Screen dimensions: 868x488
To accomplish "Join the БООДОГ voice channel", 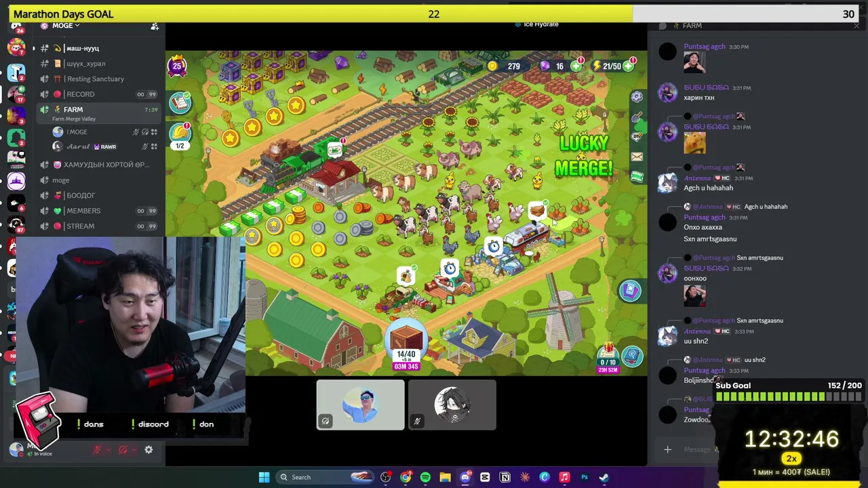I will 99,195.
